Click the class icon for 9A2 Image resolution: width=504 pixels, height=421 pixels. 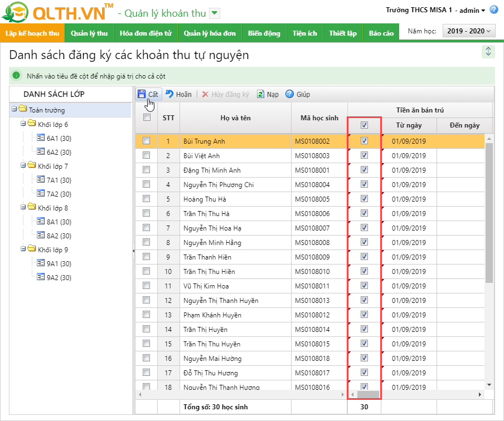(x=41, y=277)
